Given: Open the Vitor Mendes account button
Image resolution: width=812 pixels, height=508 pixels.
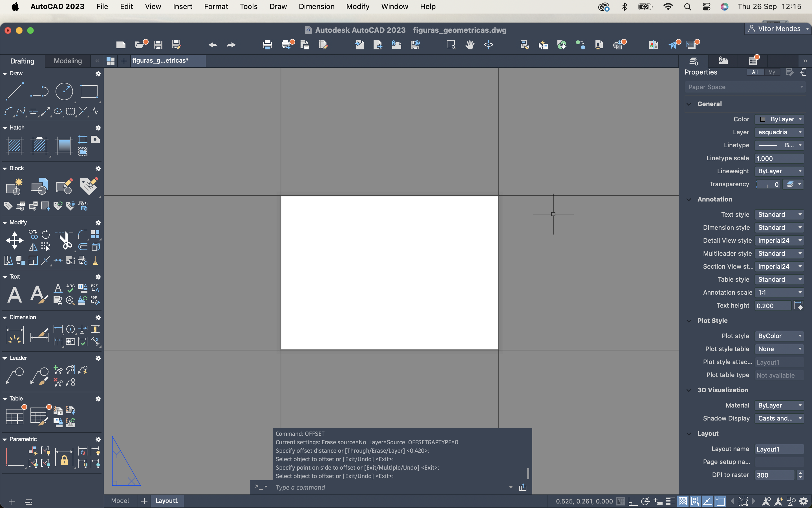Looking at the screenshot, I should (778, 29).
